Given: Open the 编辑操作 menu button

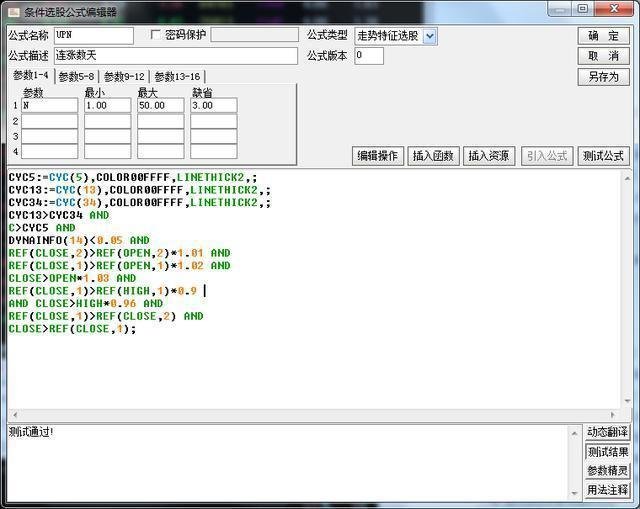Looking at the screenshot, I should tap(378, 156).
